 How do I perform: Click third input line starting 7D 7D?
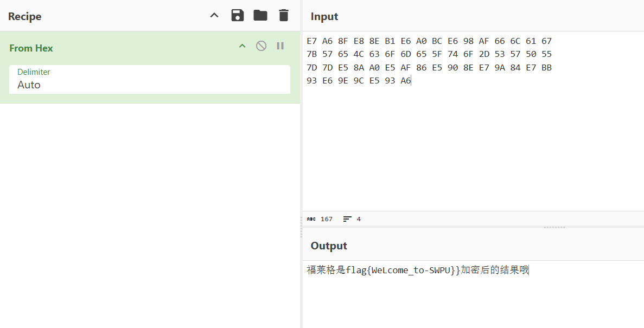(x=429, y=67)
